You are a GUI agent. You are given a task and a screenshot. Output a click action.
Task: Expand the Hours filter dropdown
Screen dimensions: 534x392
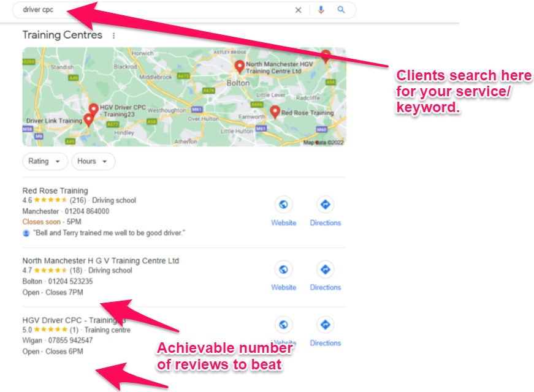(93, 161)
